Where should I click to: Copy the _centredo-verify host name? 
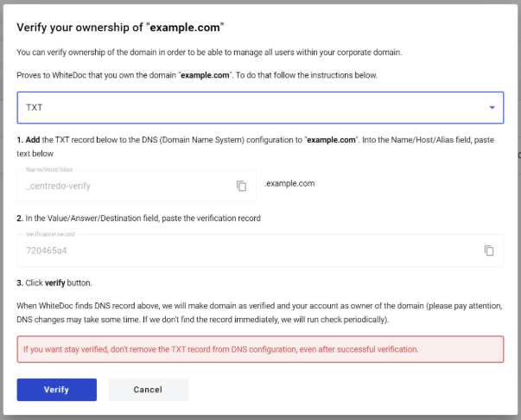(x=241, y=186)
